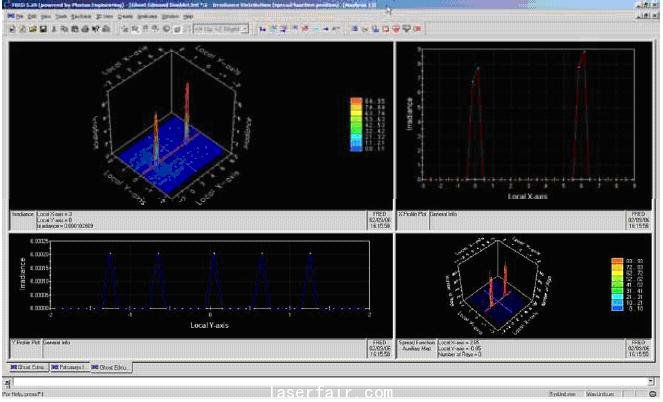The image size is (663, 402).
Task: Click the red 64.55 color legend swatch
Action: point(355,101)
